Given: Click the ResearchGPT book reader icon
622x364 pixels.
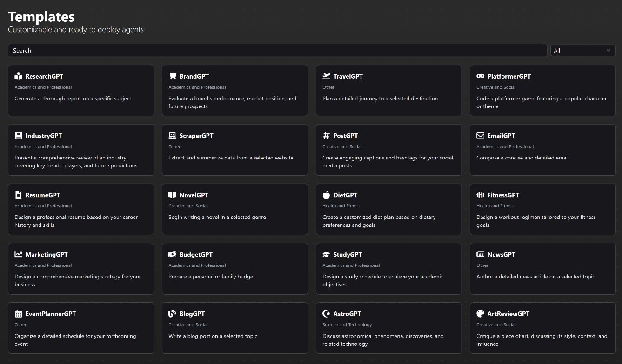Looking at the screenshot, I should (x=19, y=76).
